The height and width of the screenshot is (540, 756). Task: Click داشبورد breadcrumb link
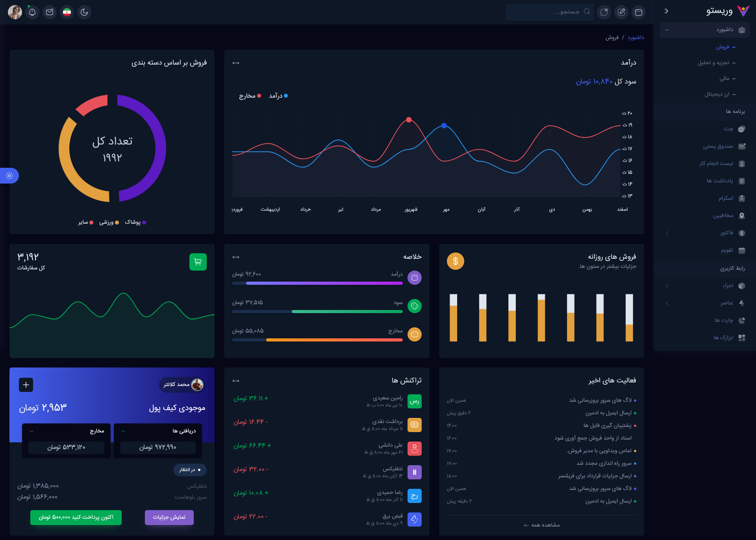click(636, 37)
